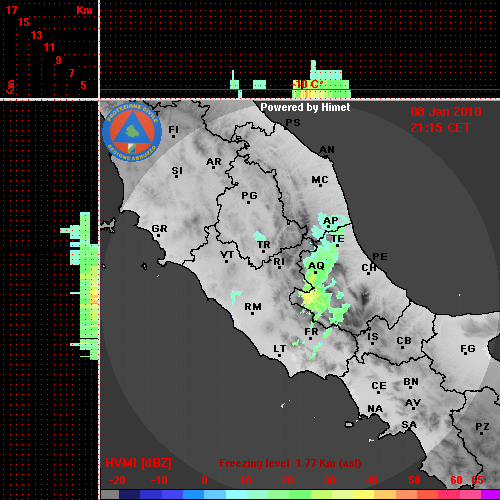Click the 9 km altitude scale label
Image resolution: width=500 pixels, height=500 pixels.
pyautogui.click(x=59, y=60)
